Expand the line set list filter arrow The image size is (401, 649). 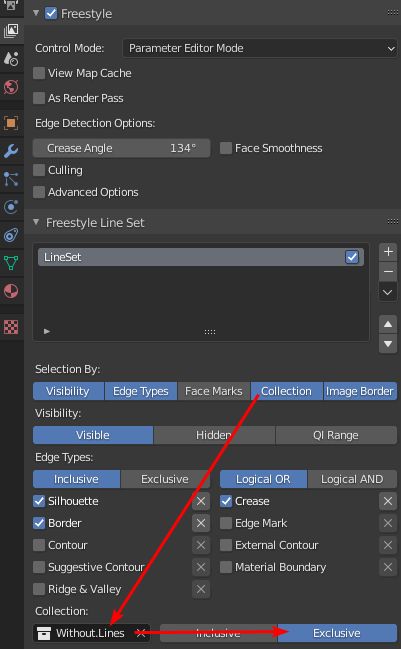(x=47, y=331)
